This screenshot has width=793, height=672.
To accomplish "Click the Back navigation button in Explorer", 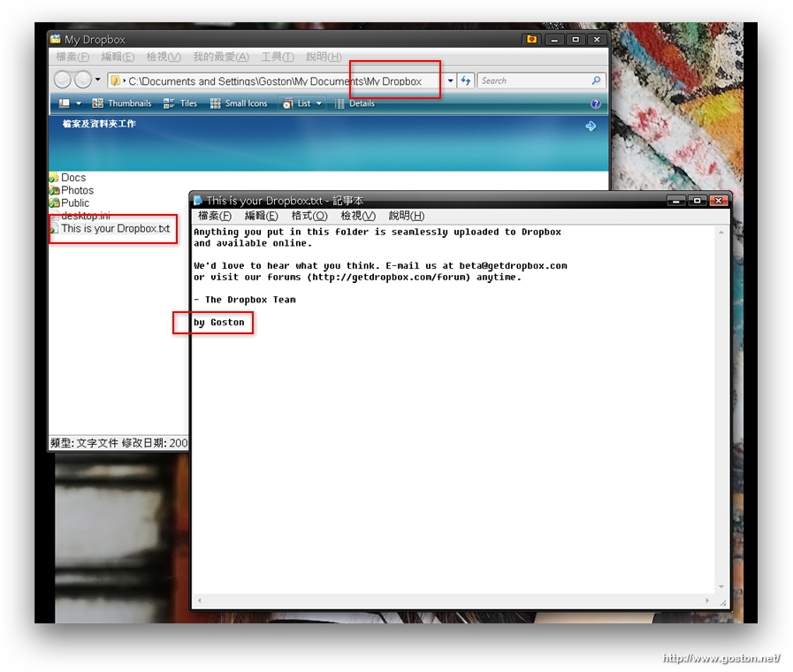I will (63, 80).
